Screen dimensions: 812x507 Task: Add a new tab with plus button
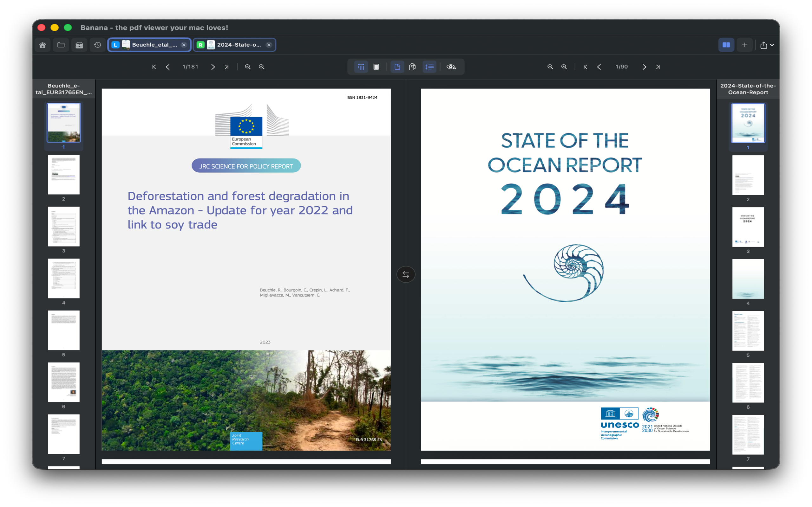pos(745,45)
